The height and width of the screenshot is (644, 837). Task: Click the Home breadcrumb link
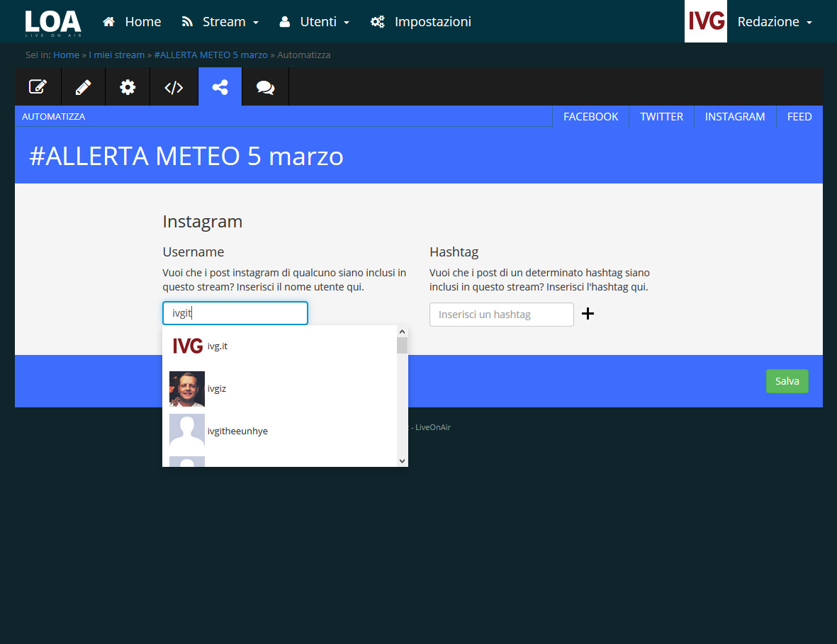(x=66, y=55)
